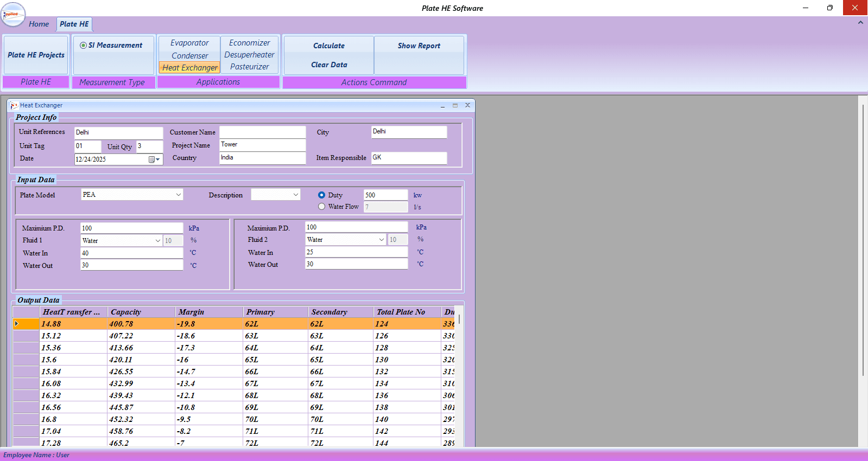Switch to the Home tab
Screen dimensions: 868x461
pyautogui.click(x=39, y=24)
